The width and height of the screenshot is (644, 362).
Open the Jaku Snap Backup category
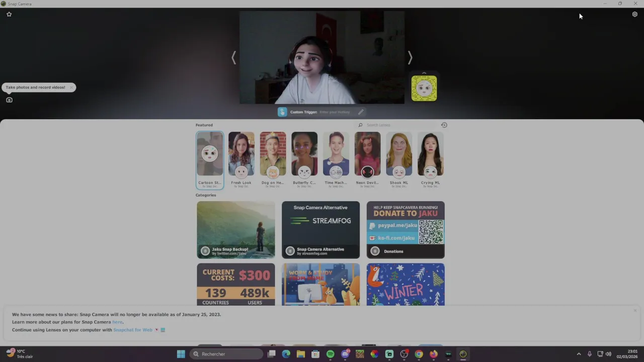click(x=236, y=230)
